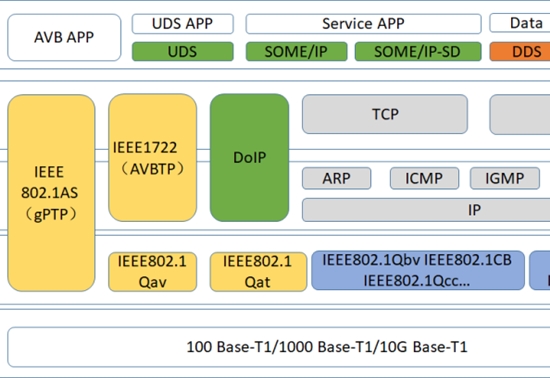Select the Service APP box

tap(363, 24)
